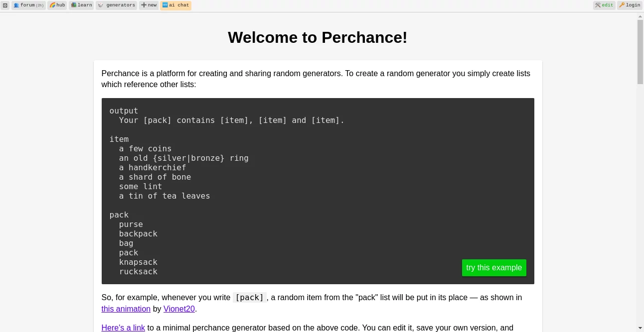This screenshot has width=644, height=332.
Task: Follow the "Here's a link" hyperlink
Action: (x=123, y=328)
